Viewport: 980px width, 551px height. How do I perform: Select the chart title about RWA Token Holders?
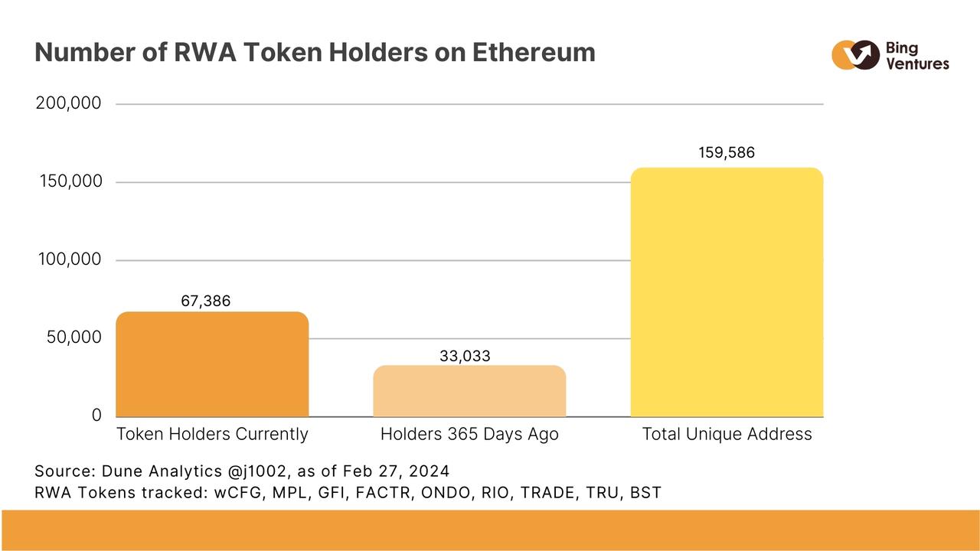[315, 52]
